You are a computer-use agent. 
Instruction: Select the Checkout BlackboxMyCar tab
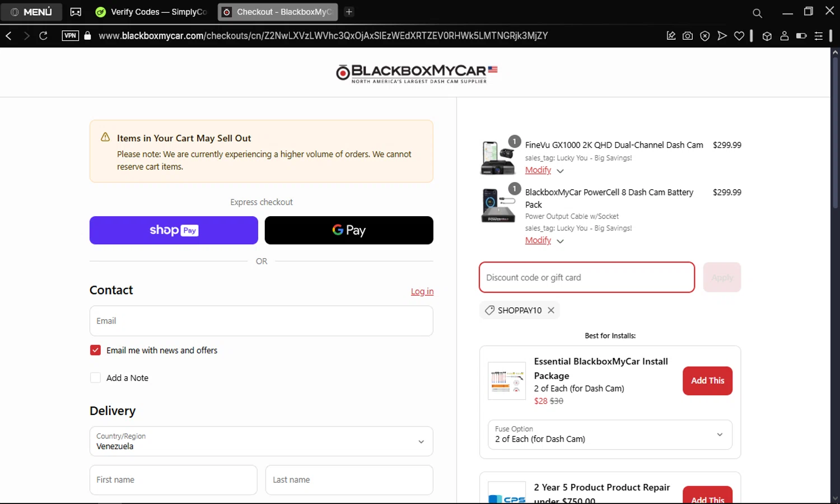(278, 12)
